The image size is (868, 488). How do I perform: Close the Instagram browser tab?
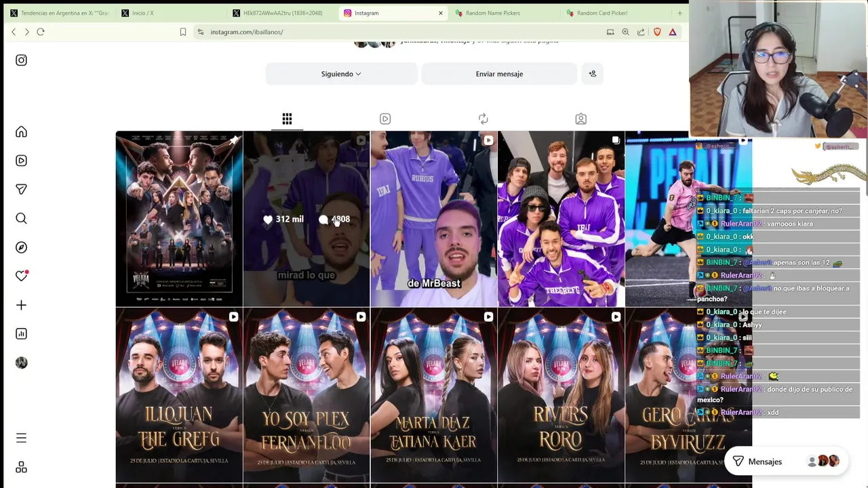point(440,13)
